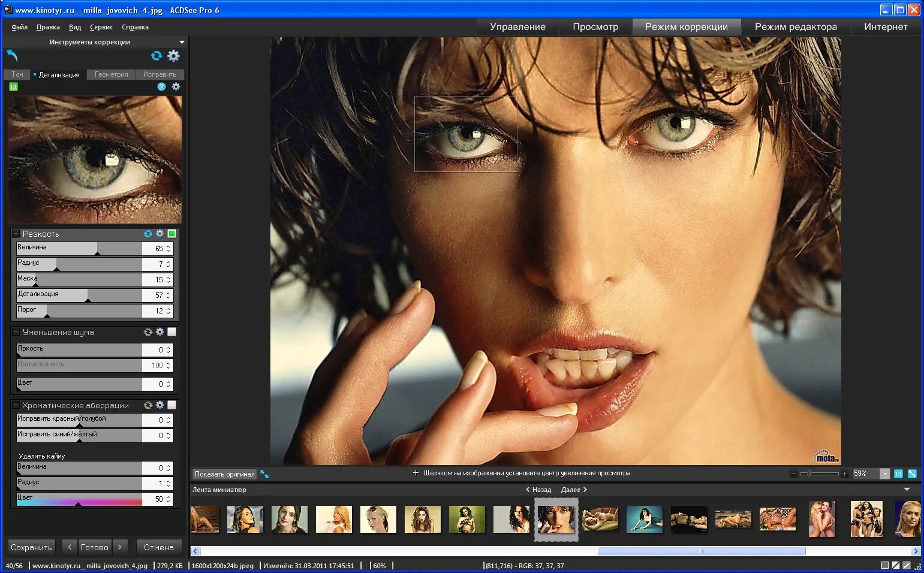Switch to Управление mode
Screen dimensions: 924x573
click(517, 27)
